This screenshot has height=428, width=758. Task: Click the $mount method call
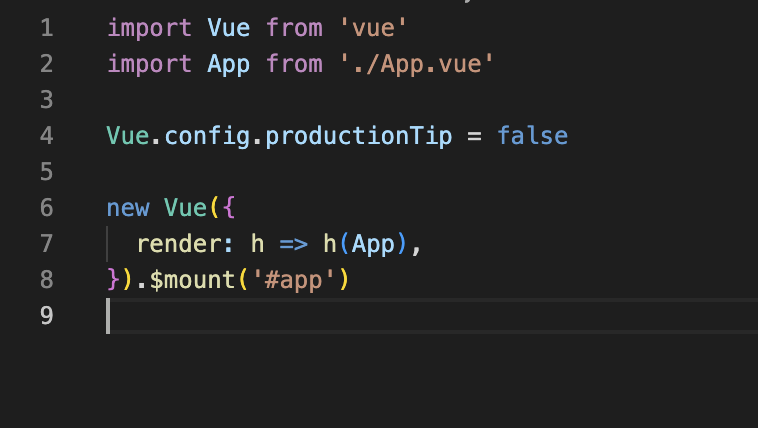click(x=192, y=280)
